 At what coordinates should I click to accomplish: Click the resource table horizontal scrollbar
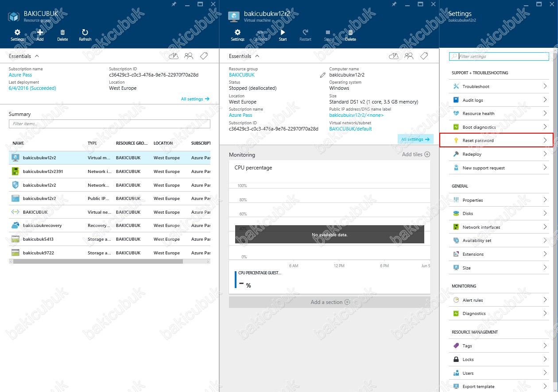pyautogui.click(x=98, y=261)
